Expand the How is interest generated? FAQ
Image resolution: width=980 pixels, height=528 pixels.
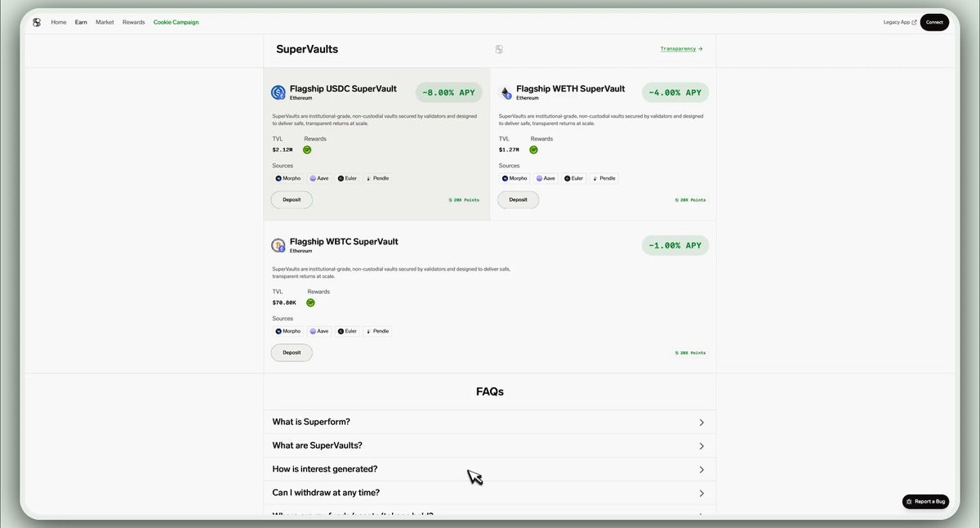490,469
